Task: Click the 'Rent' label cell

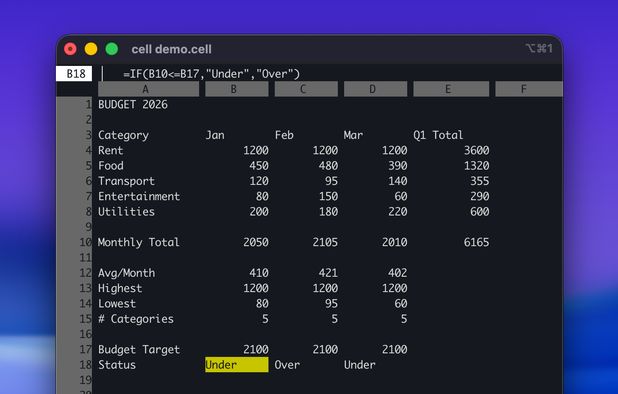Action: click(111, 151)
